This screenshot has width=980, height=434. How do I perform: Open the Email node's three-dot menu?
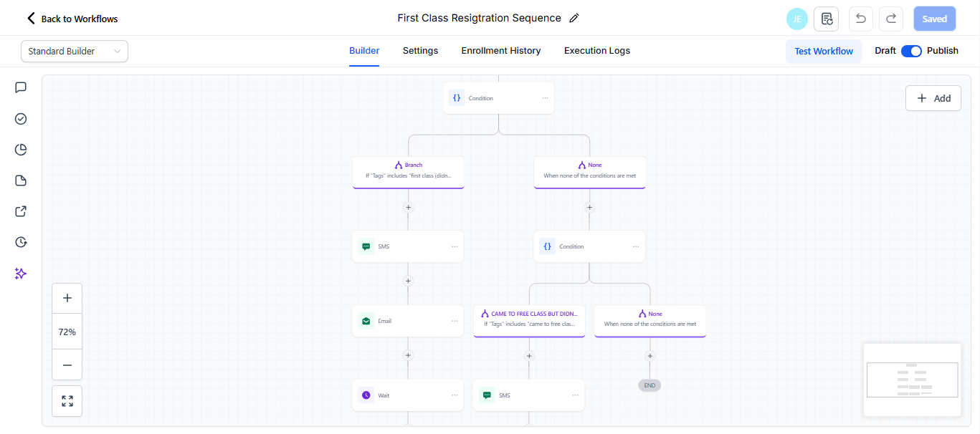455,321
